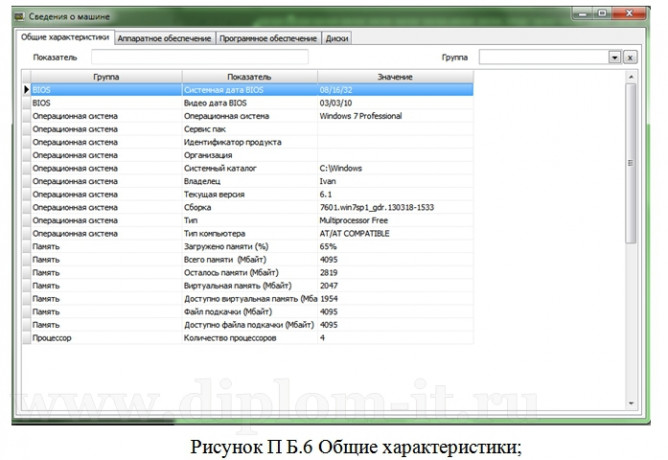Click the C:\Windows value
This screenshot has width=668, height=460.
[x=341, y=168]
